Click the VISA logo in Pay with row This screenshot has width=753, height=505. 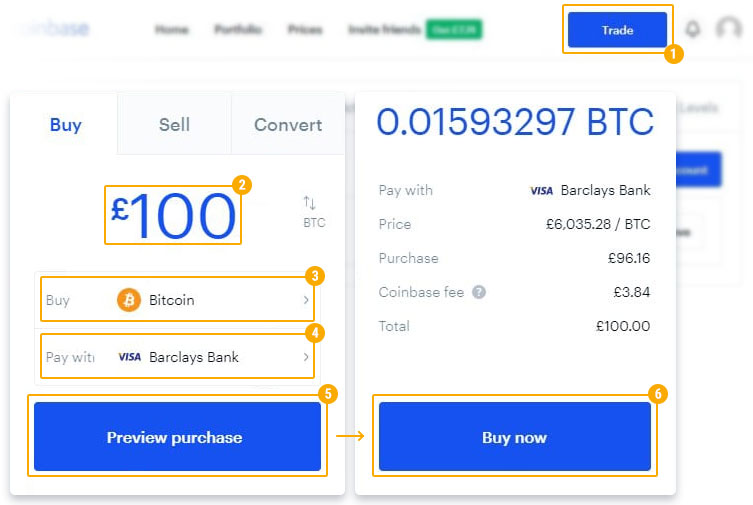[129, 357]
